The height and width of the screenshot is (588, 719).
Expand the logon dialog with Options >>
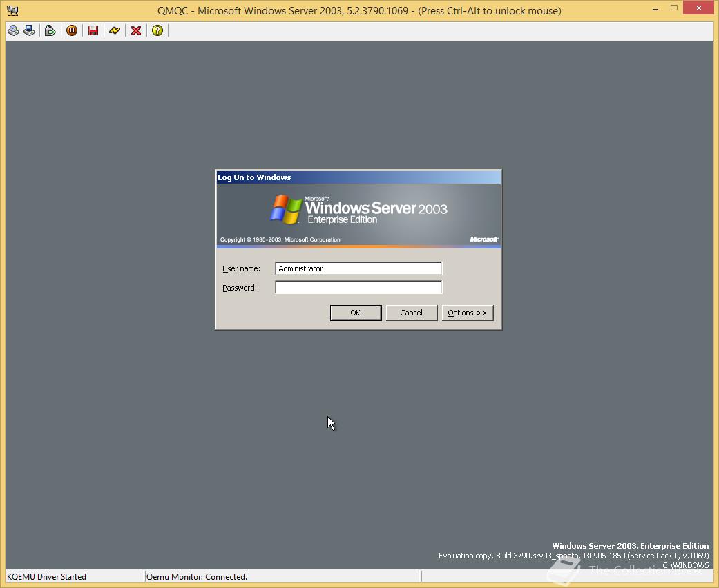468,313
